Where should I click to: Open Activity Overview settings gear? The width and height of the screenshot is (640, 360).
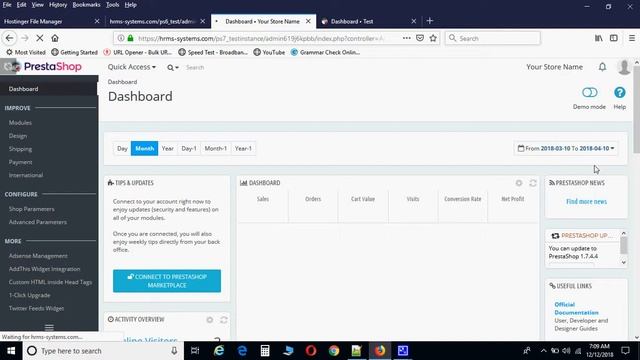pos(210,320)
